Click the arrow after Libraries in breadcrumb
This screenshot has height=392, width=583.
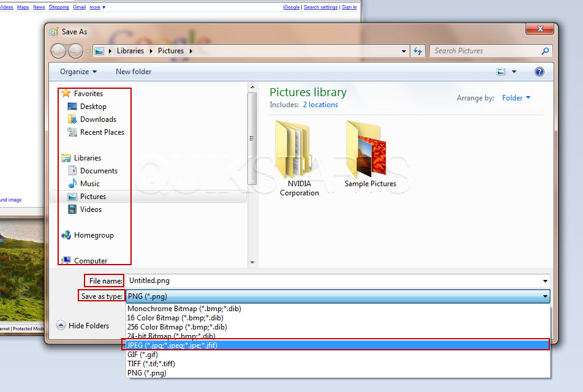[151, 51]
